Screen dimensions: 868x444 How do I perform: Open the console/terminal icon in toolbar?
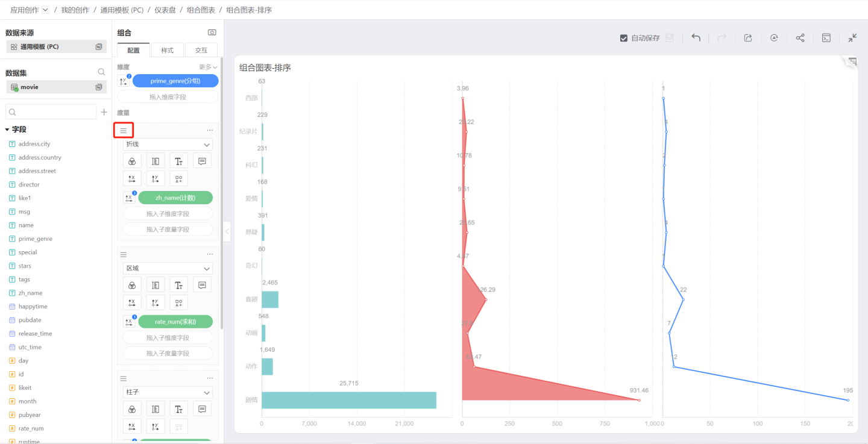click(x=826, y=38)
